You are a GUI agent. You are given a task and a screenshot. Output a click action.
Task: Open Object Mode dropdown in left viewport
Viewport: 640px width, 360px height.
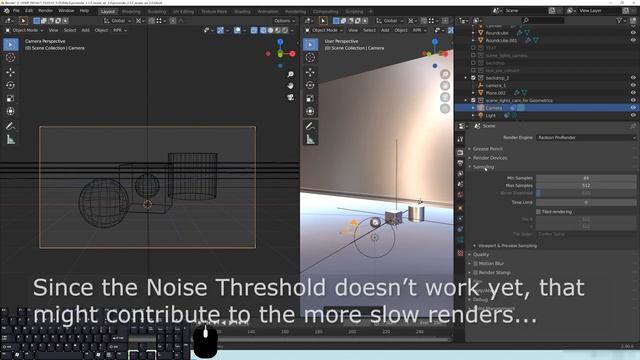(x=24, y=30)
